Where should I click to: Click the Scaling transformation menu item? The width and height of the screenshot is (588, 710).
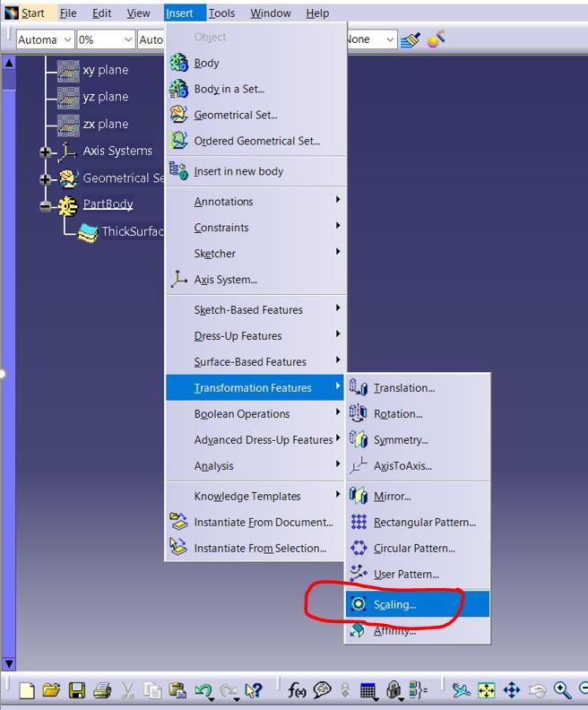(394, 604)
